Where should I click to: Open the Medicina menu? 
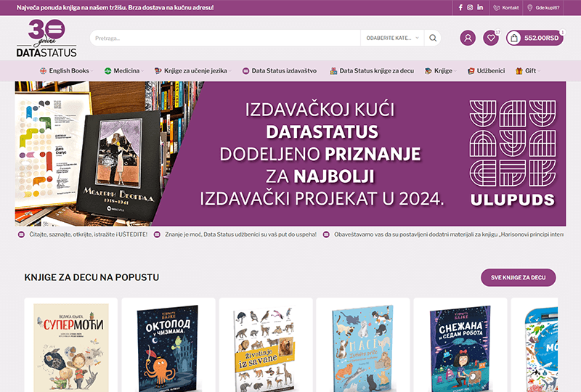[126, 70]
